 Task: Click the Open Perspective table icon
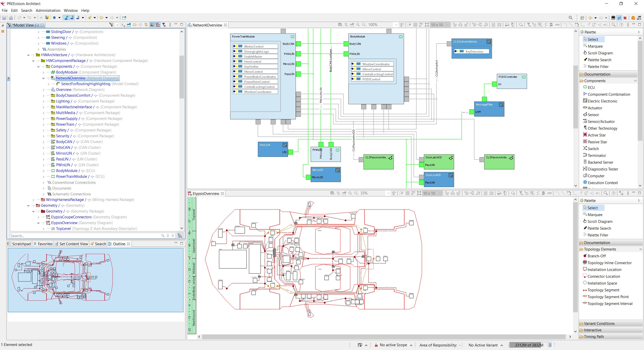582,18
